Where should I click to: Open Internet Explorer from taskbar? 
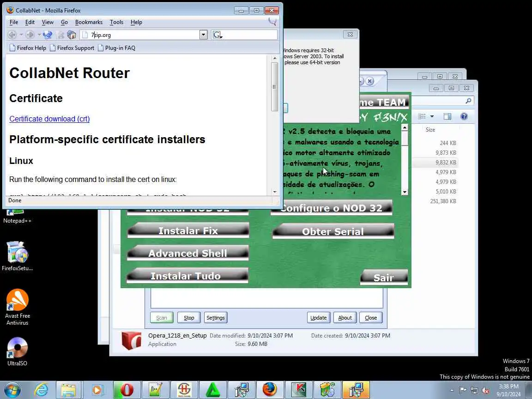coord(42,390)
